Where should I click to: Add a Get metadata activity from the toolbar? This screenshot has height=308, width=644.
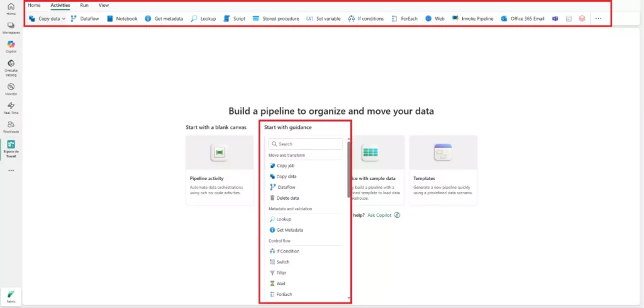(x=164, y=18)
